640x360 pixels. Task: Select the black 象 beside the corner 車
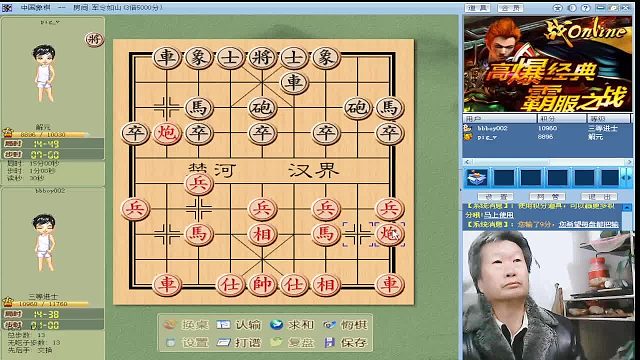pyautogui.click(x=198, y=57)
